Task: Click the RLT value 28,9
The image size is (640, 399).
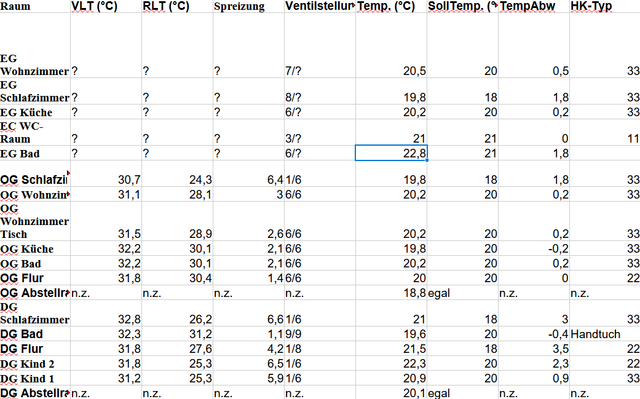Action: point(177,221)
